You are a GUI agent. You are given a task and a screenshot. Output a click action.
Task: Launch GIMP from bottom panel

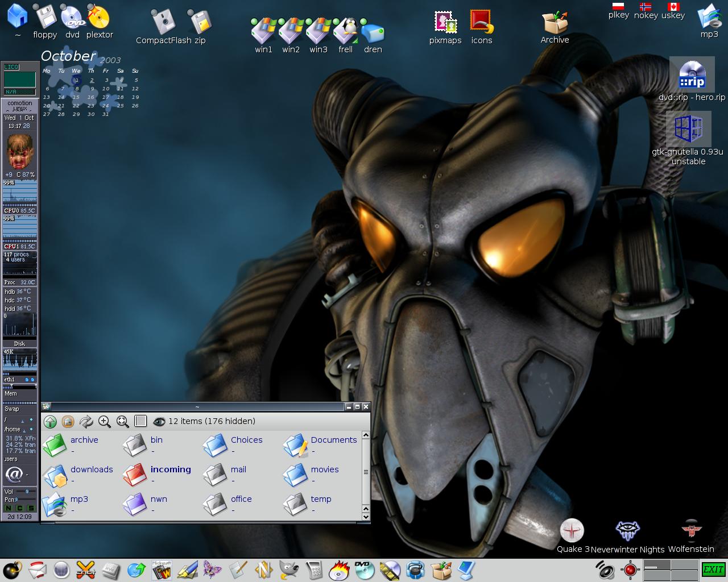coord(289,569)
